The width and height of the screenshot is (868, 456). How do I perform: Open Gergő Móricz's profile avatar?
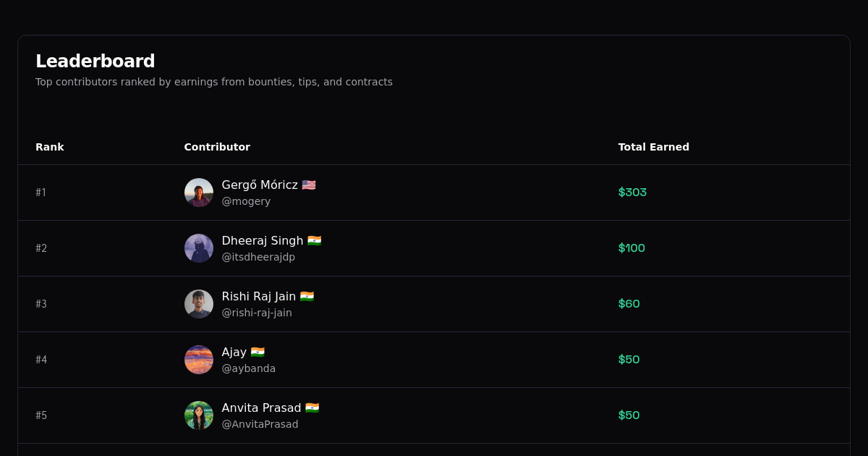[199, 193]
